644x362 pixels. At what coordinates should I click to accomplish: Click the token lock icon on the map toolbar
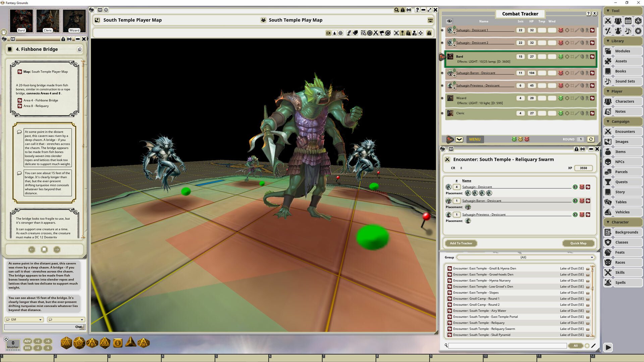click(x=408, y=33)
